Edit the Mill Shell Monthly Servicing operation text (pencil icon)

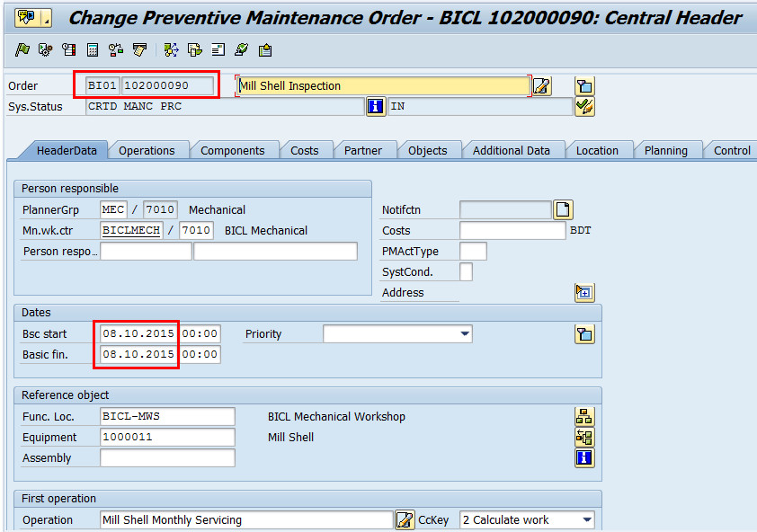click(405, 519)
